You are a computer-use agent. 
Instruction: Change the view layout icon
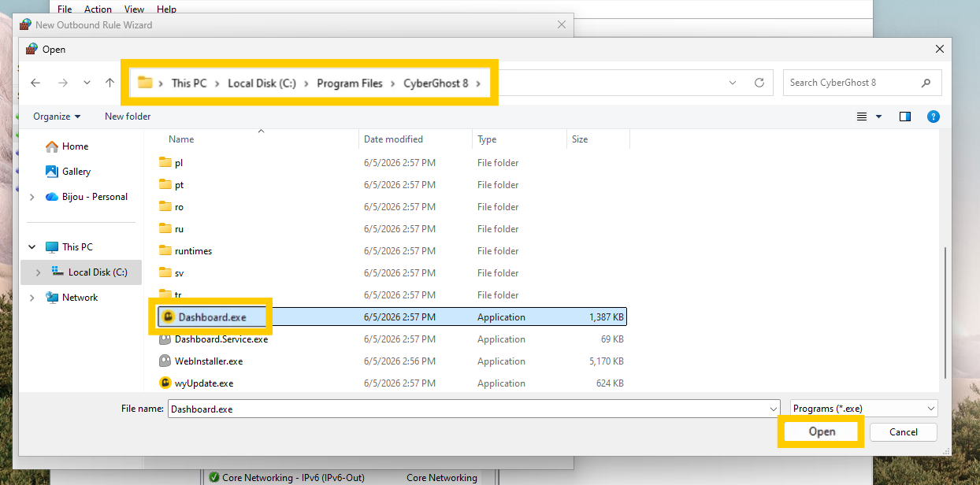[x=862, y=117]
